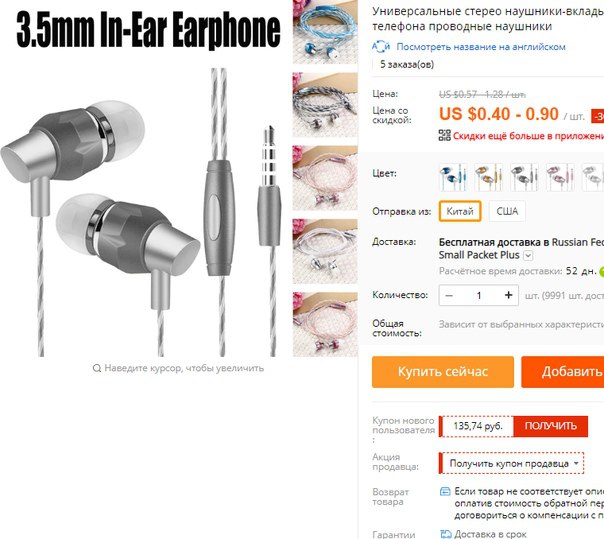Pick the pink earphone color swatch
Viewport: 604px width, 539px height.
[x=560, y=177]
